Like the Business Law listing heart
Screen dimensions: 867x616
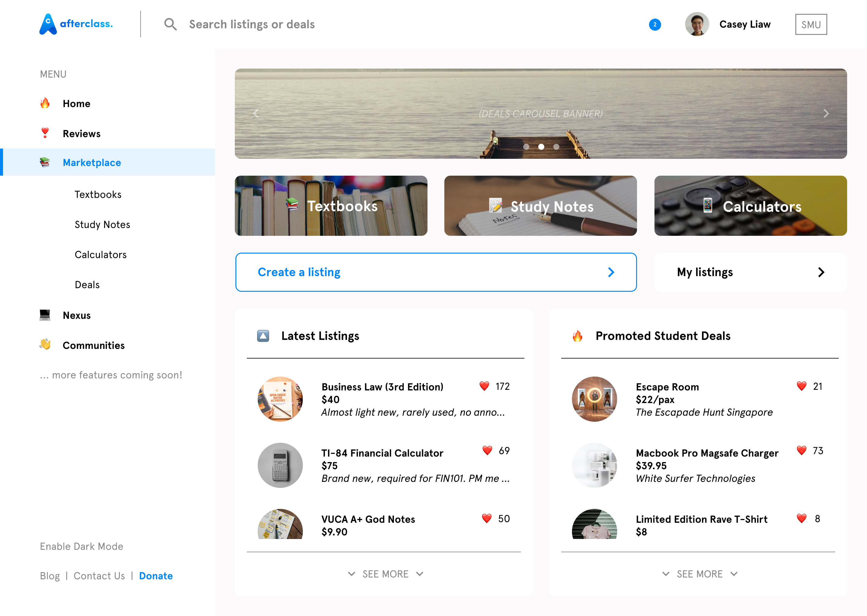point(484,386)
